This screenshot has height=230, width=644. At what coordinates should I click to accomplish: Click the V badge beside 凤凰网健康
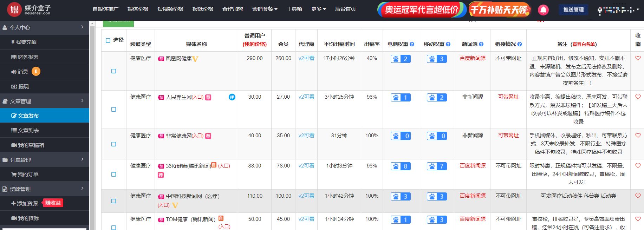pos(195,59)
